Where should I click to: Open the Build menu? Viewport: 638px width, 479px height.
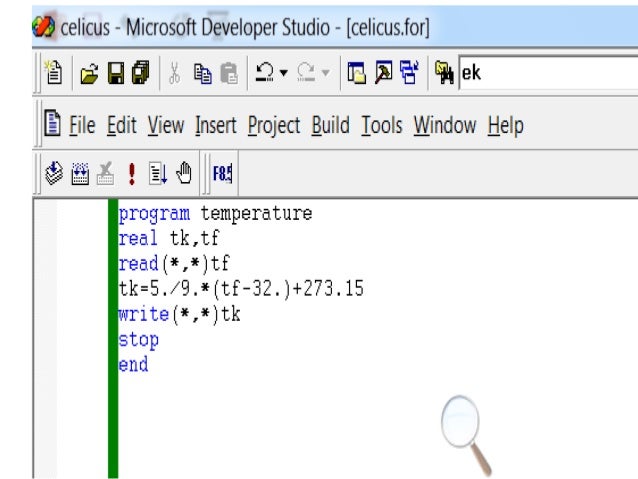click(330, 125)
